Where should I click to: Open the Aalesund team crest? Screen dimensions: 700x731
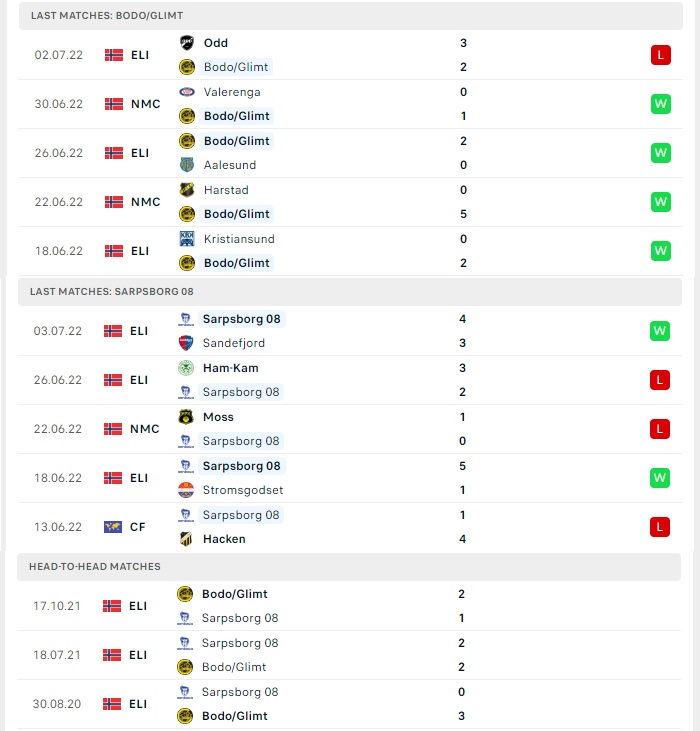click(187, 165)
